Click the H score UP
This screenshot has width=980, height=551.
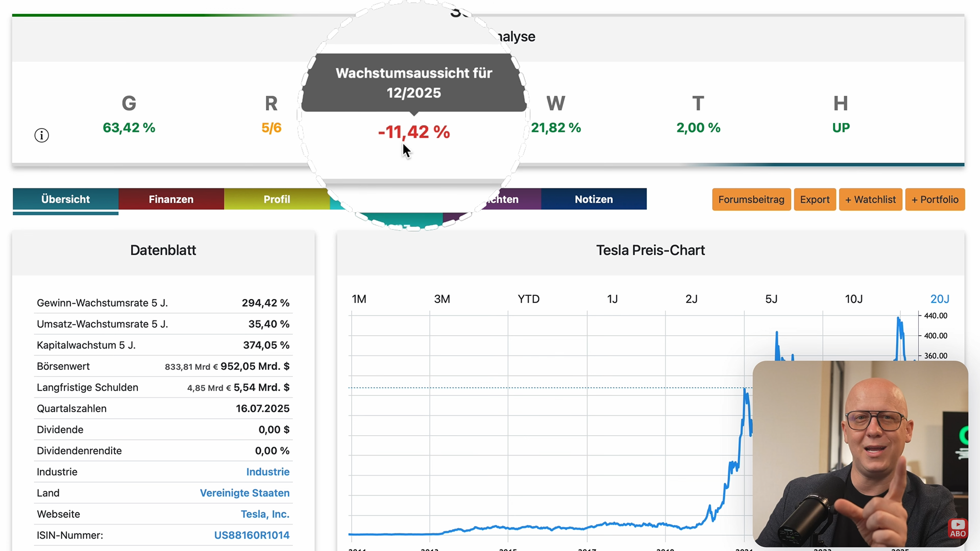(841, 128)
